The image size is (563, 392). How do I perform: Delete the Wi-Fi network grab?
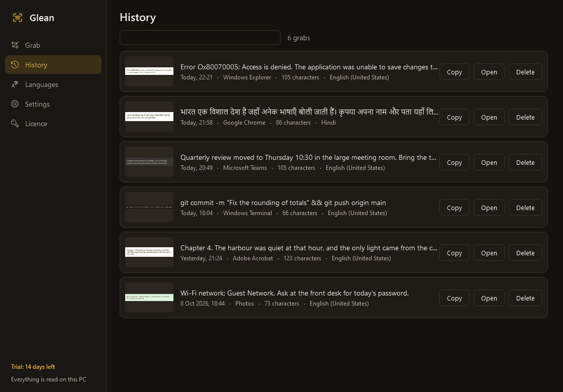pyautogui.click(x=525, y=298)
